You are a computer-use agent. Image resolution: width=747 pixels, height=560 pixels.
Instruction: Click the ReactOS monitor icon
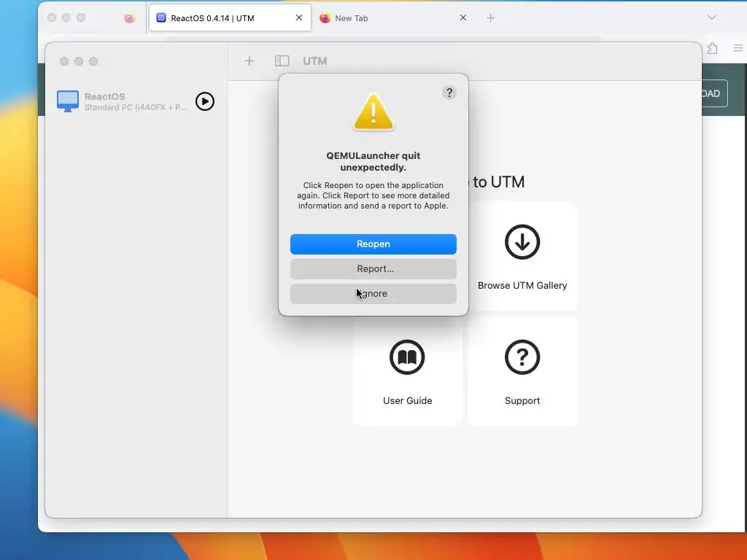click(68, 101)
